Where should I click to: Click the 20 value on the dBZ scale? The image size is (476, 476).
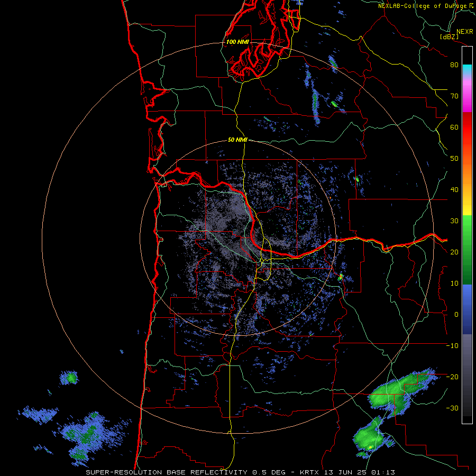click(454, 252)
